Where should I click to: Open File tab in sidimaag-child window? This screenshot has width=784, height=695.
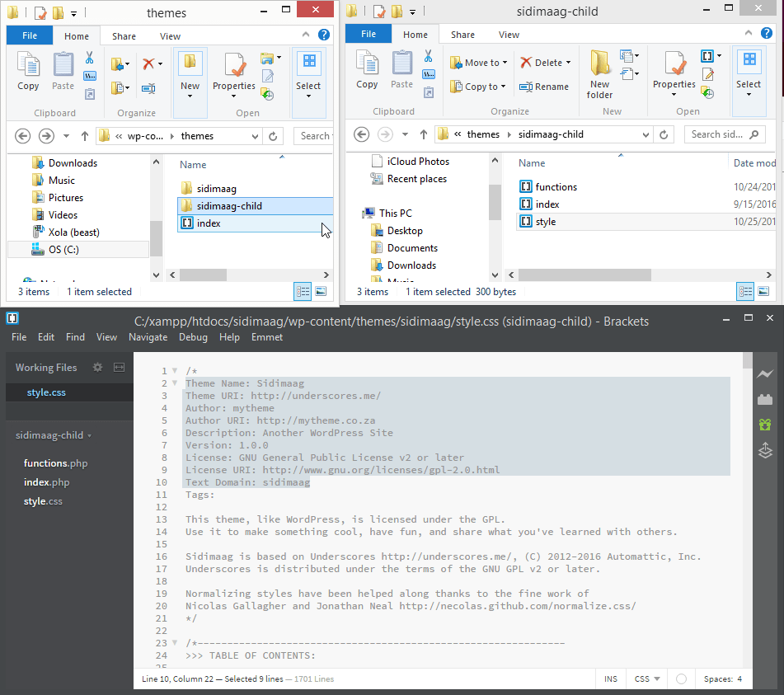[x=368, y=34]
